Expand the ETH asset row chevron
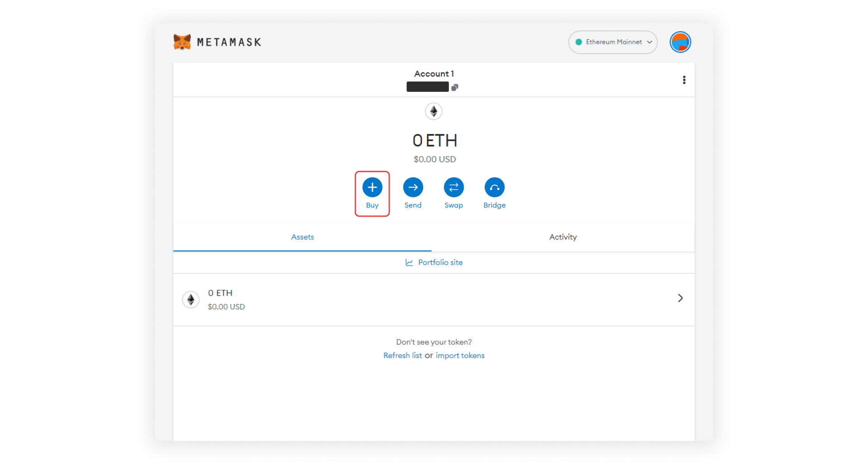The height and width of the screenshot is (464, 868). click(x=680, y=298)
